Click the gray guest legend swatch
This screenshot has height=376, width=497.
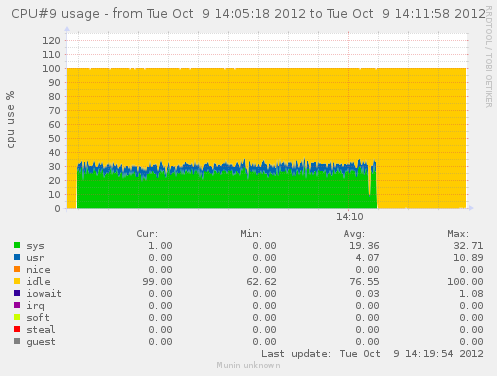coord(17,341)
